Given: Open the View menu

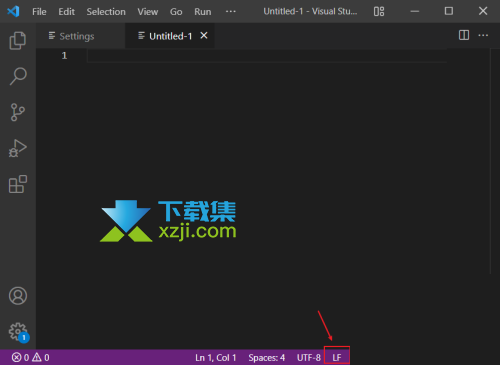Looking at the screenshot, I should point(148,12).
